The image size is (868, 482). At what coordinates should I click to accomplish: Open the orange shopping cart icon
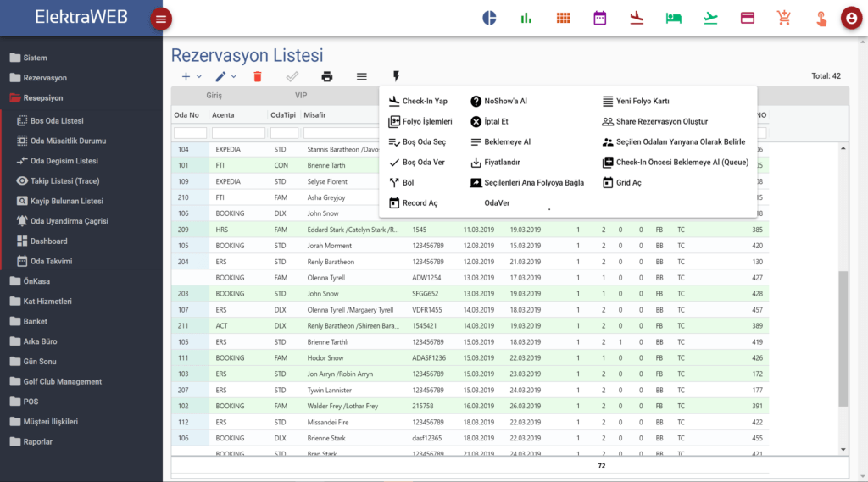784,18
